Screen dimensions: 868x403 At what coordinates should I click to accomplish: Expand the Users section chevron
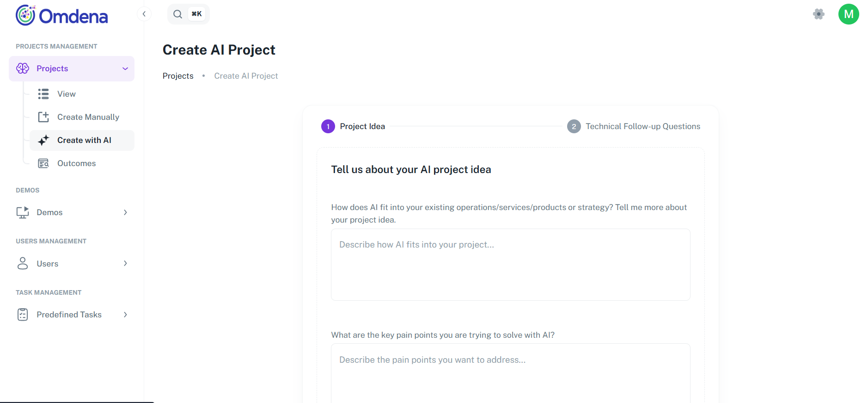click(x=125, y=263)
